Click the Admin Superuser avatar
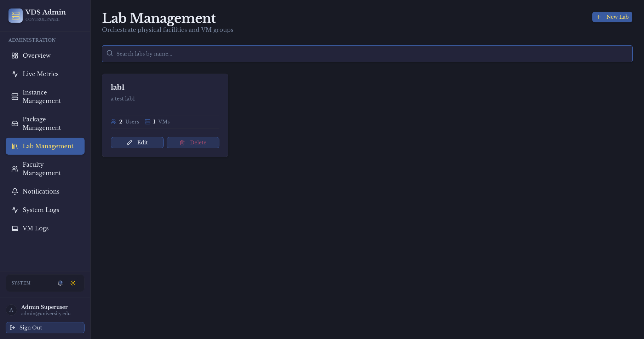 11,310
